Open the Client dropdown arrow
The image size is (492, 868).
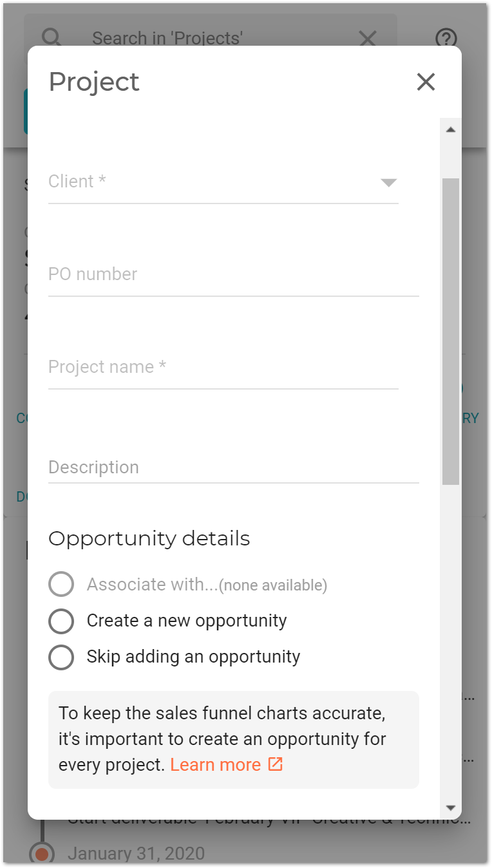coord(388,182)
